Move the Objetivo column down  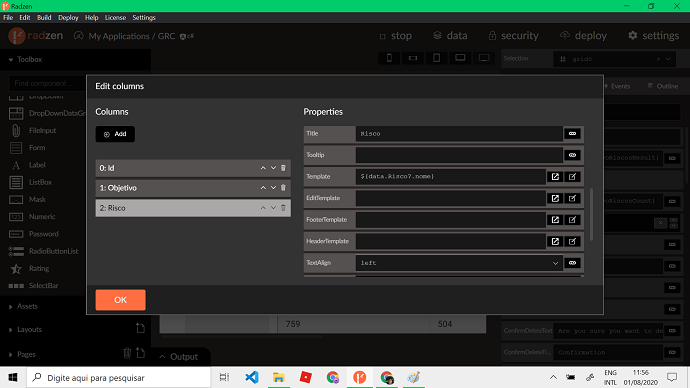pyautogui.click(x=273, y=188)
